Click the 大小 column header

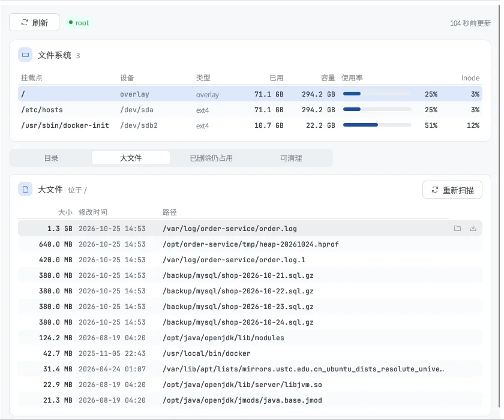coord(65,212)
